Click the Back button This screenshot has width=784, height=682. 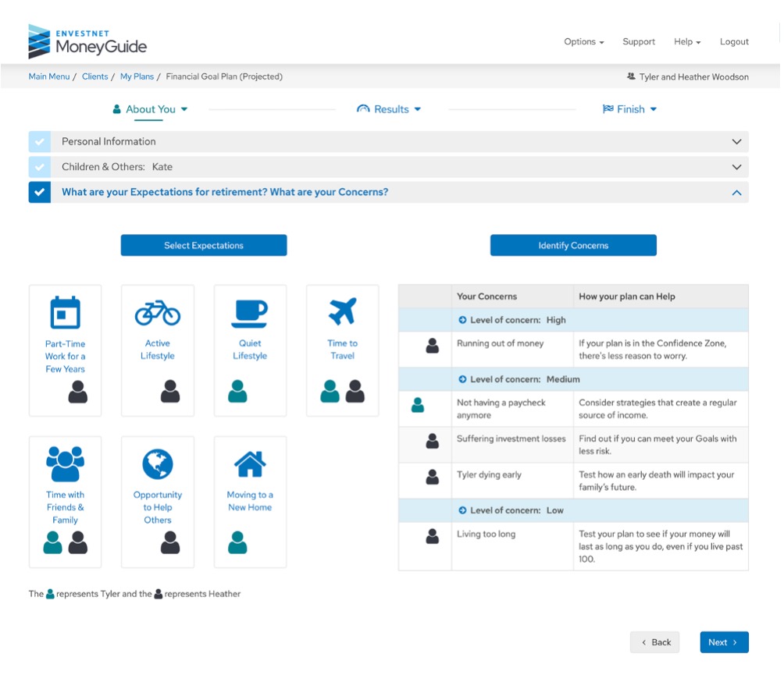tap(654, 642)
